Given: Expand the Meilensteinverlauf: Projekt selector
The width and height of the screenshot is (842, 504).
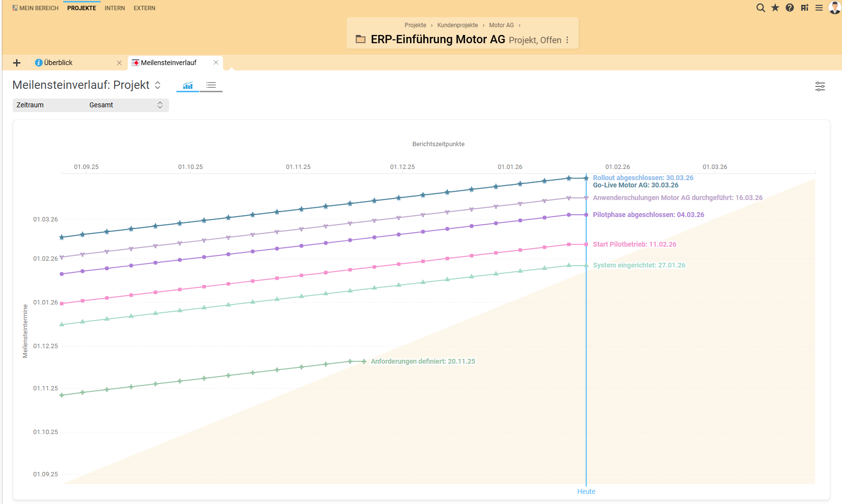Looking at the screenshot, I should 157,85.
